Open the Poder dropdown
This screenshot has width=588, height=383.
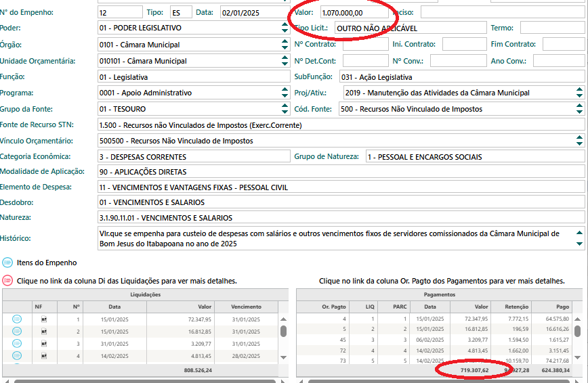[x=285, y=28]
